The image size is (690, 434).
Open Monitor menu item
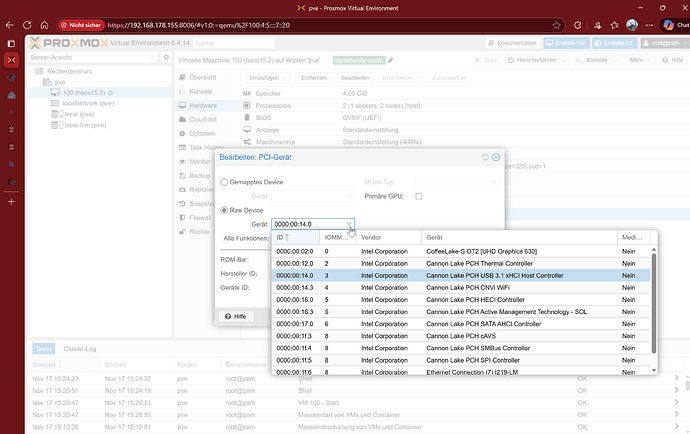(x=200, y=162)
